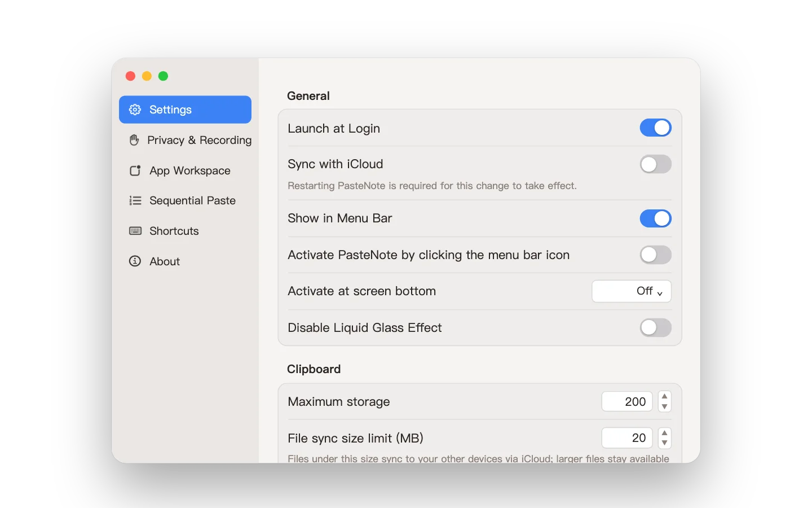Viewport: 812px width, 508px height.
Task: Minimize the window with yellow button
Action: coord(147,76)
